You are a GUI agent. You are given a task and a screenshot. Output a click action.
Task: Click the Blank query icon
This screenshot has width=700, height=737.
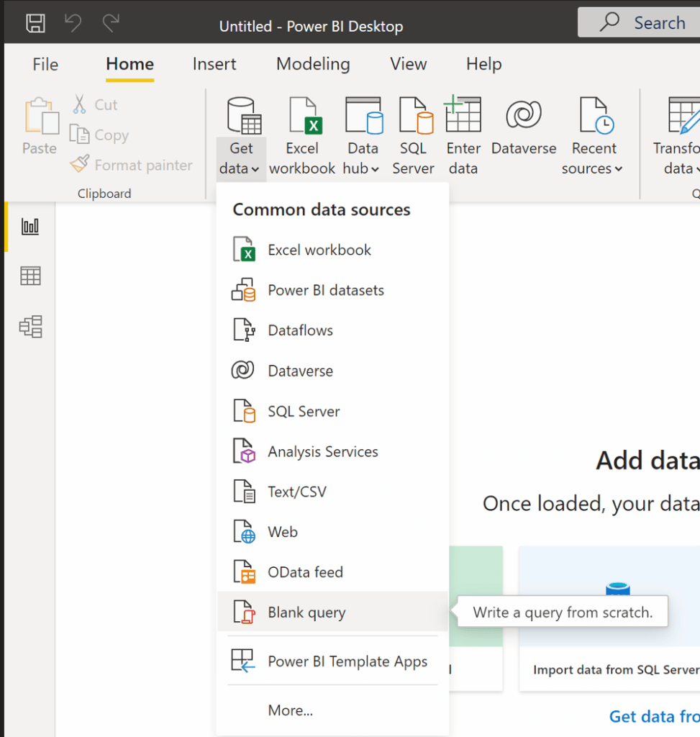[x=244, y=612]
